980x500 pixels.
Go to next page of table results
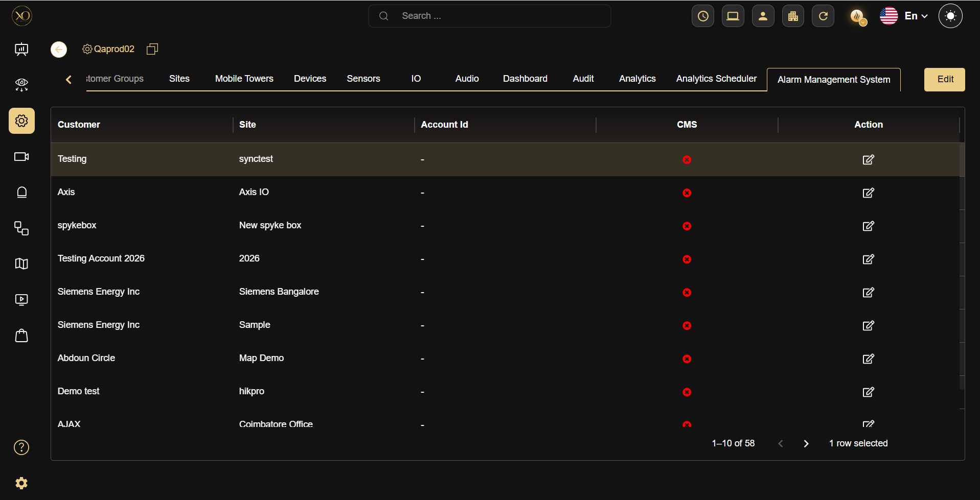[x=806, y=444]
